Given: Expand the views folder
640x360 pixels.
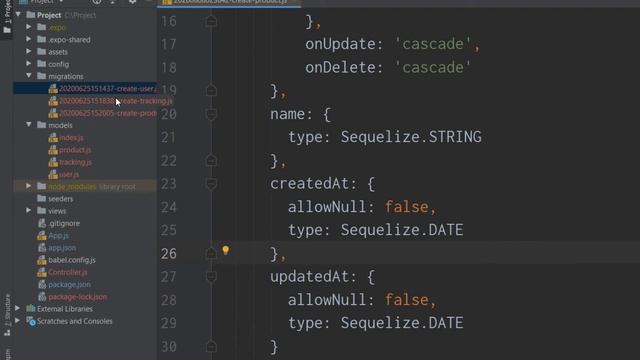Looking at the screenshot, I should (x=29, y=211).
